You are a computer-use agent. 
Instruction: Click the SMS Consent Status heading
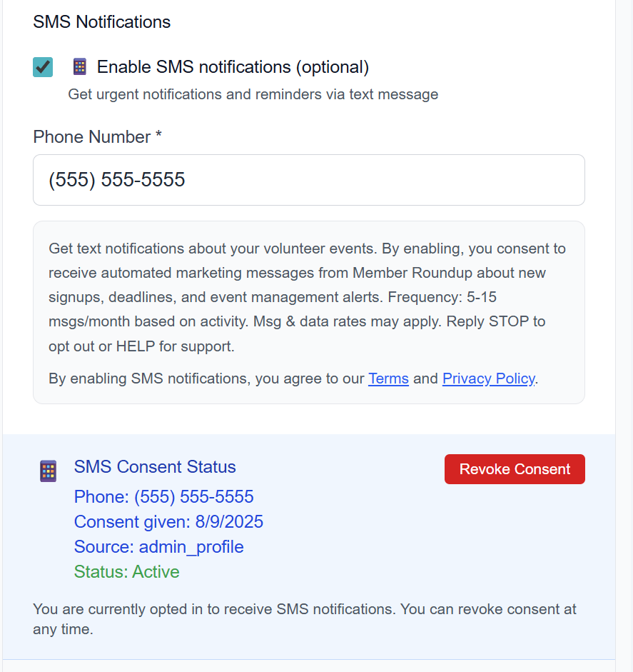pyautogui.click(x=155, y=467)
